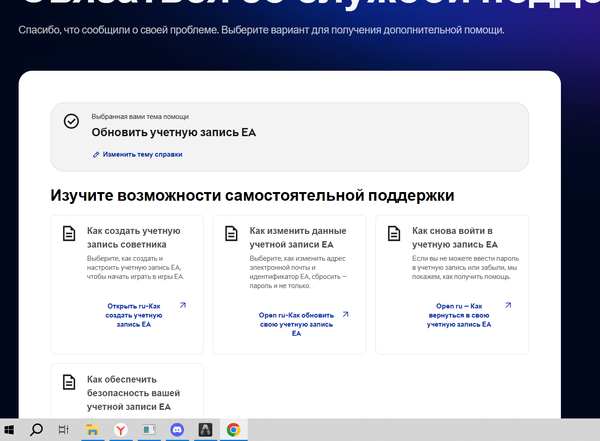Open the dark letter A app on the taskbar
This screenshot has width=600, height=441.
(205, 430)
